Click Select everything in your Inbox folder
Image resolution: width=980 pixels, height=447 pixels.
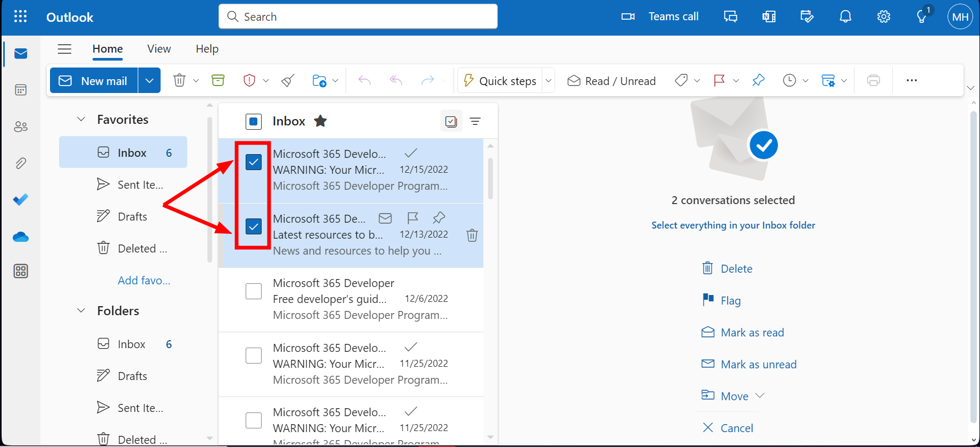pos(733,225)
